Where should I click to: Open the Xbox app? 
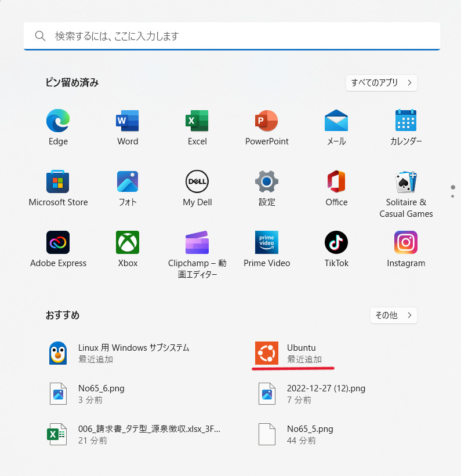[128, 242]
